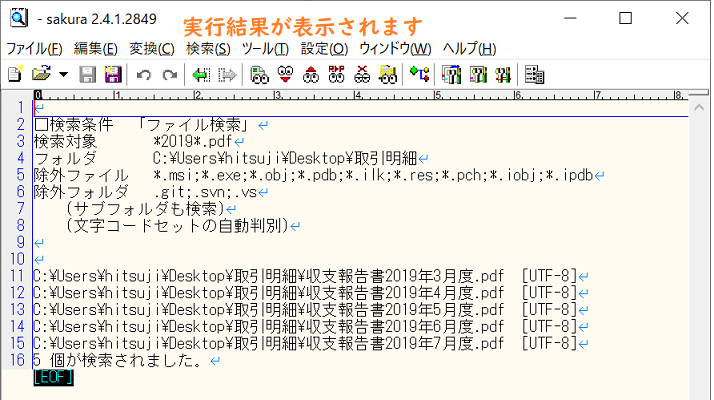This screenshot has height=400, width=714.
Task: Open the Outline analysis icon
Action: point(419,74)
